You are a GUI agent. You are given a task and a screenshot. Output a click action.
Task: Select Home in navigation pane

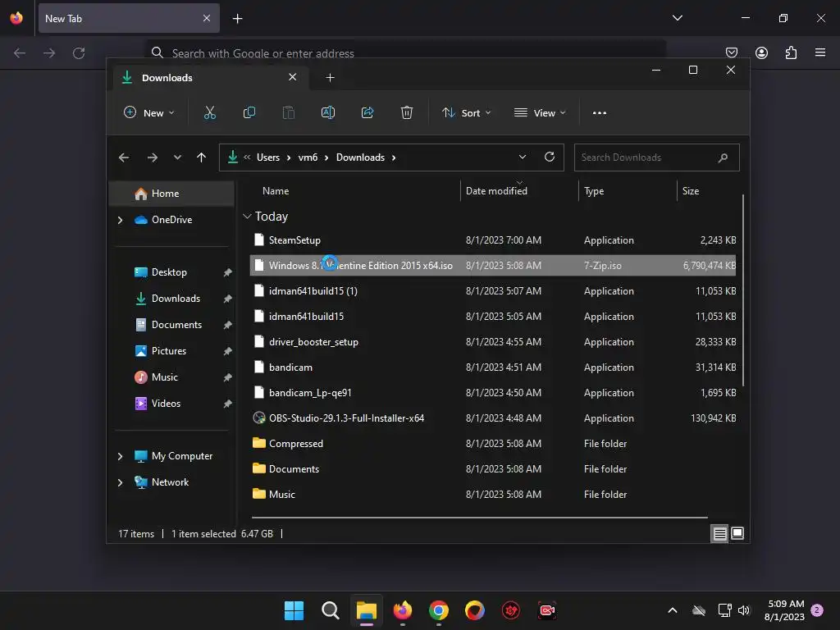(x=171, y=194)
